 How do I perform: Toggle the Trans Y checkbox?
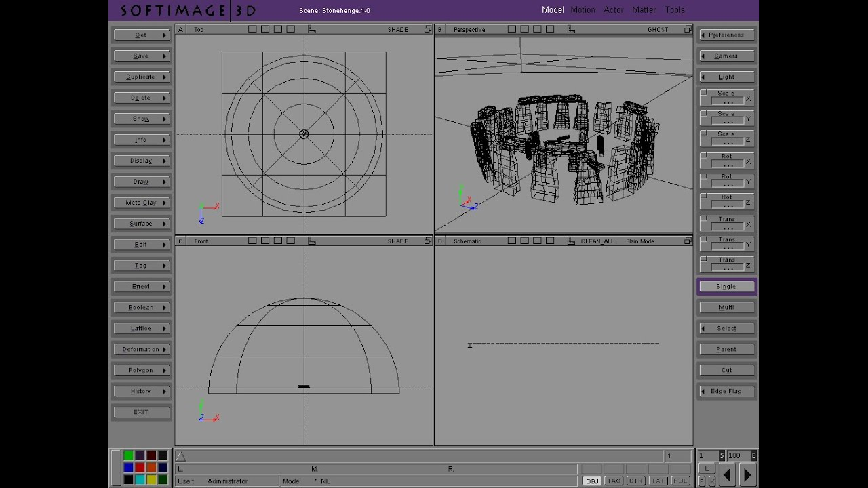coord(704,239)
